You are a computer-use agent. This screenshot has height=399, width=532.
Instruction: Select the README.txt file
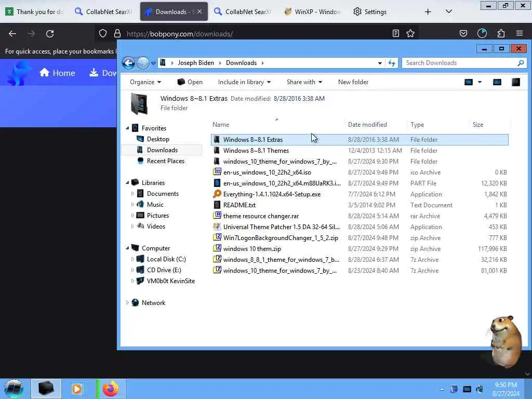point(360,205)
